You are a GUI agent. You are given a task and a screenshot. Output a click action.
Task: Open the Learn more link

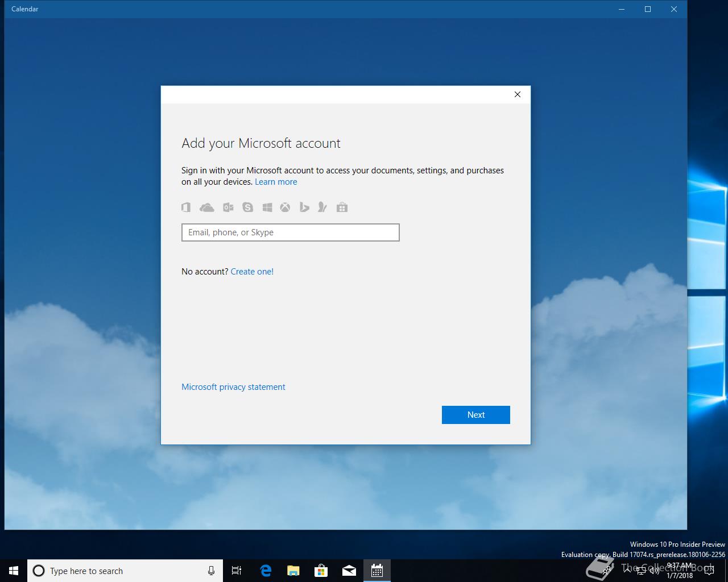tap(276, 182)
